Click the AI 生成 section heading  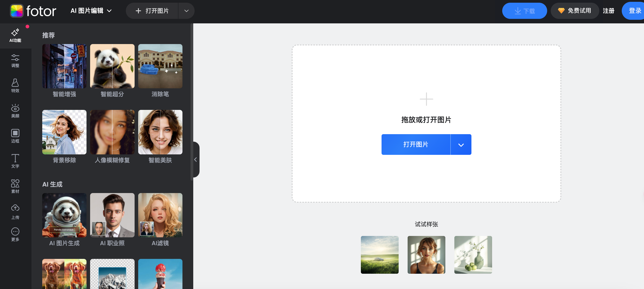52,184
